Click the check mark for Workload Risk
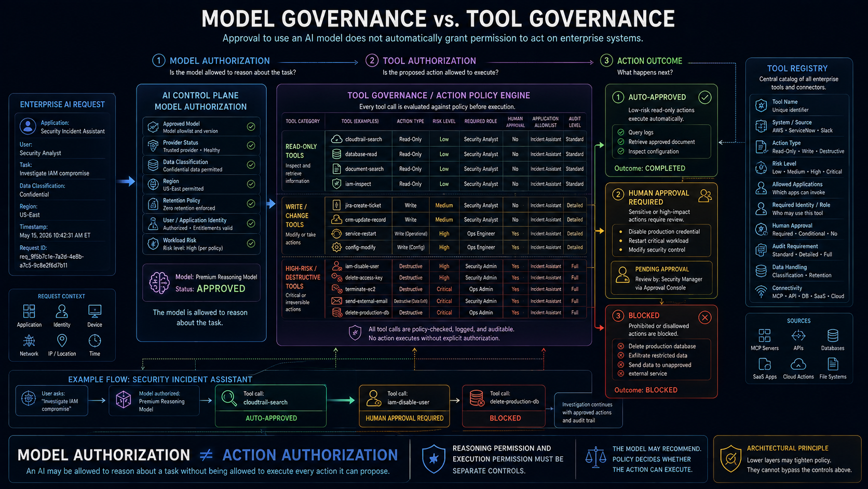This screenshot has height=489, width=868. tap(251, 243)
